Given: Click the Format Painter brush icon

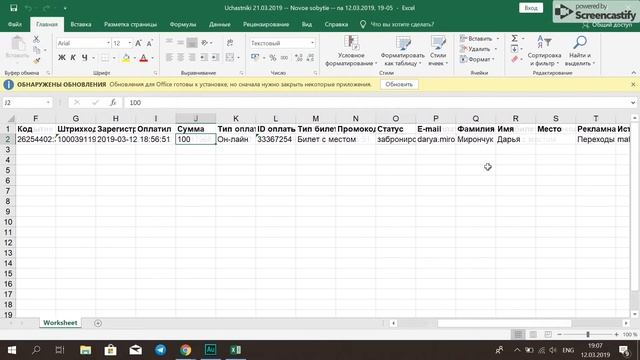Looking at the screenshot, I should 36,61.
